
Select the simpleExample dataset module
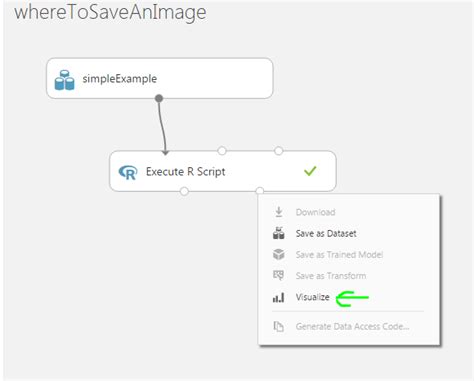160,78
